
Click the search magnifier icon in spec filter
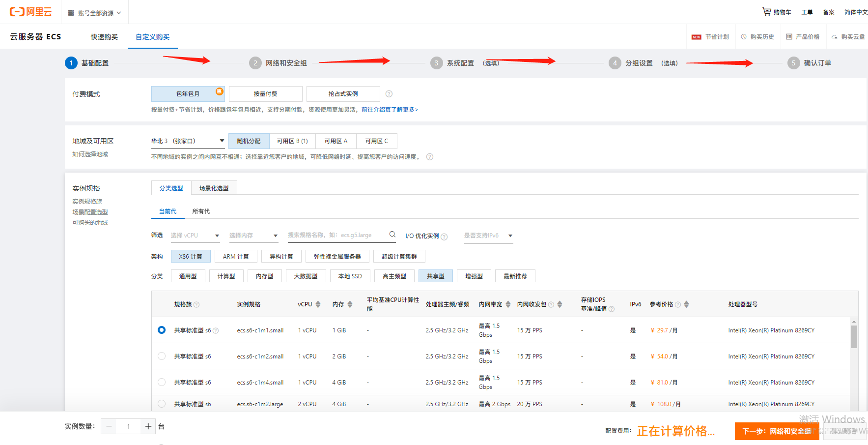point(392,235)
